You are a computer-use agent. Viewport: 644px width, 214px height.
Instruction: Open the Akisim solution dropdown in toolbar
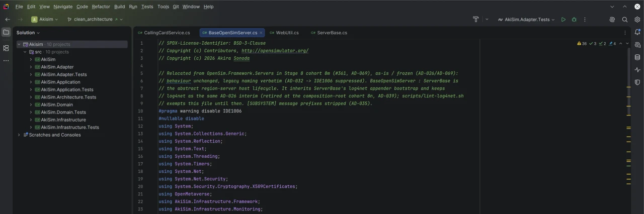click(44, 19)
